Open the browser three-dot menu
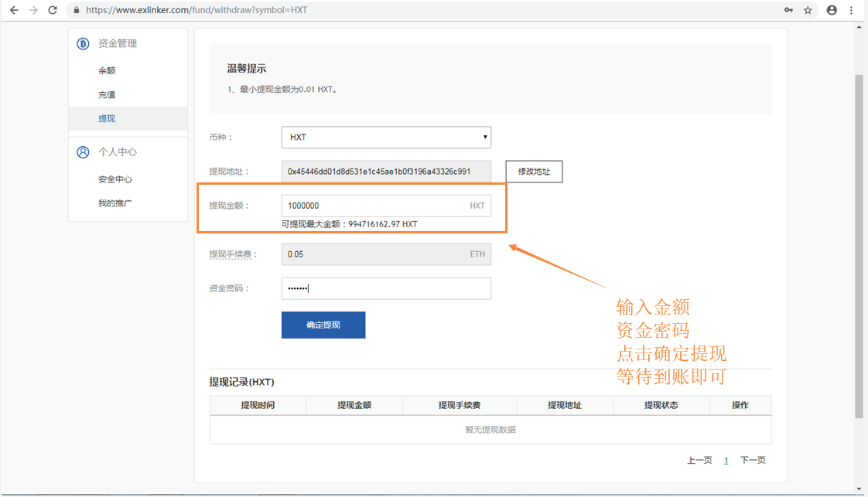 852,10
